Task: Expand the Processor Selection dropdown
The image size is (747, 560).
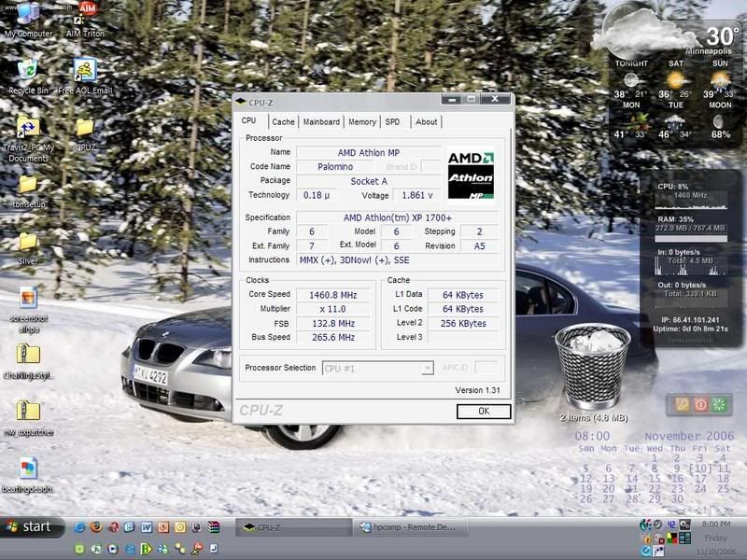Action: 427,369
